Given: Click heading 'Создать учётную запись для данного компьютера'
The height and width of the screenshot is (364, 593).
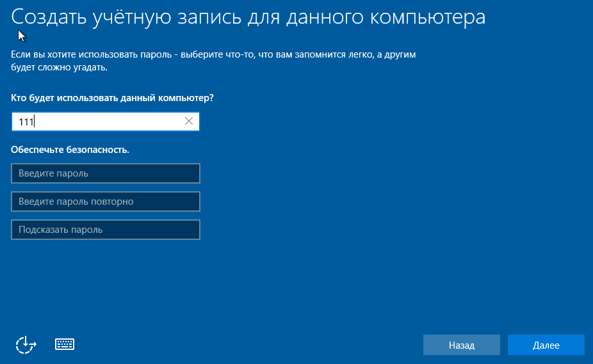Looking at the screenshot, I should 248,17.
